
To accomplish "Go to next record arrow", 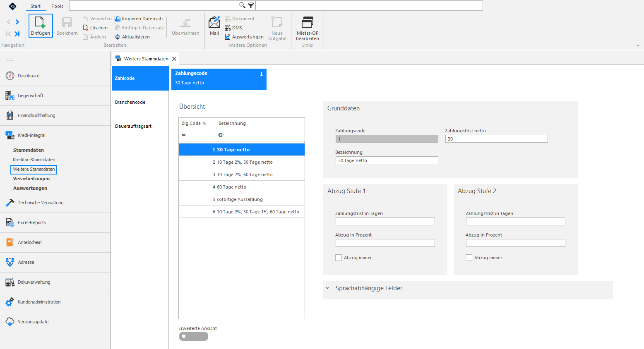I will 17,22.
